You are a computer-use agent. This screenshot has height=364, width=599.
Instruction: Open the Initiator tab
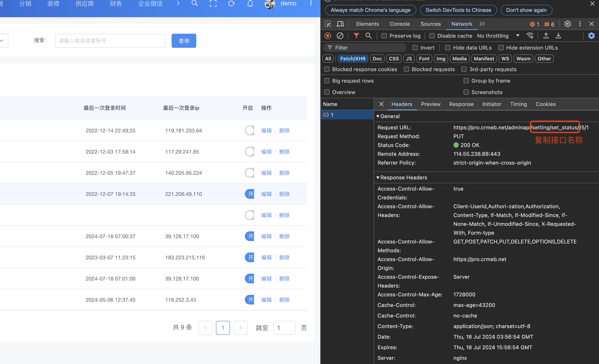492,104
